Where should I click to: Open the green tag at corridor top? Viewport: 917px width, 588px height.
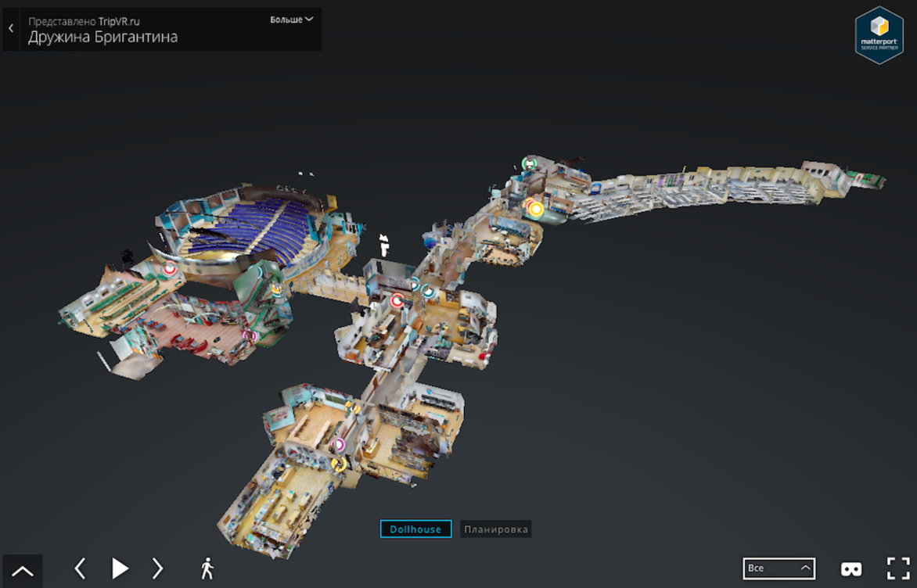[x=530, y=163]
